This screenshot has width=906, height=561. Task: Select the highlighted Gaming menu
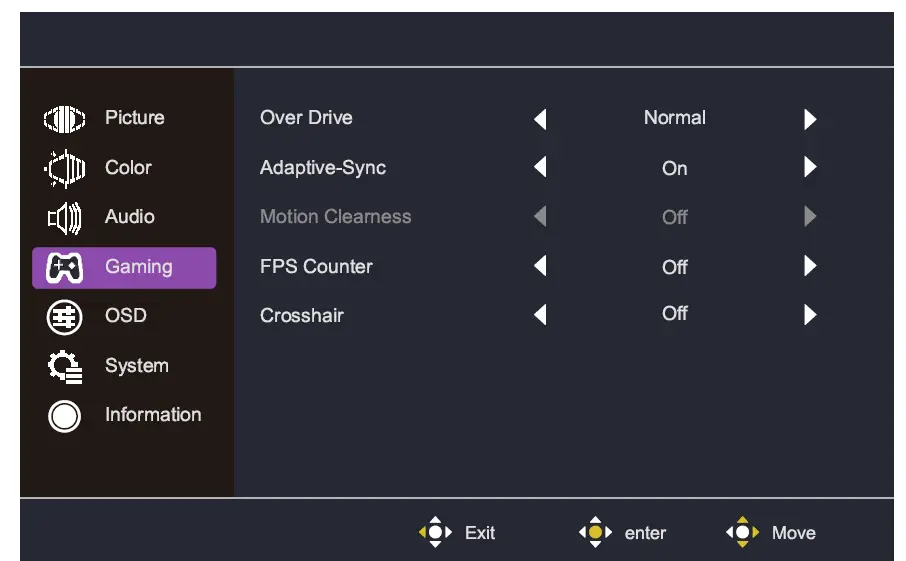pos(124,268)
